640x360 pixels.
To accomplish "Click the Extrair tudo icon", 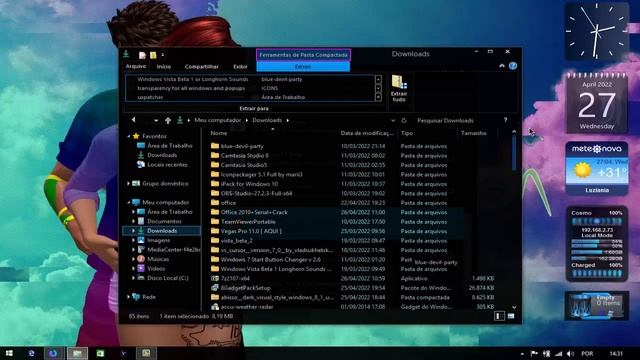I will 399,89.
